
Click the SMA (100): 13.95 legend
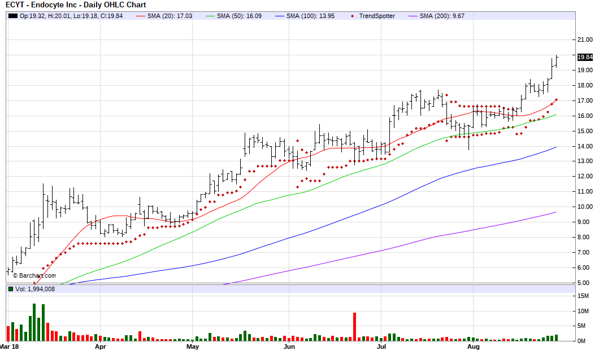(305, 16)
